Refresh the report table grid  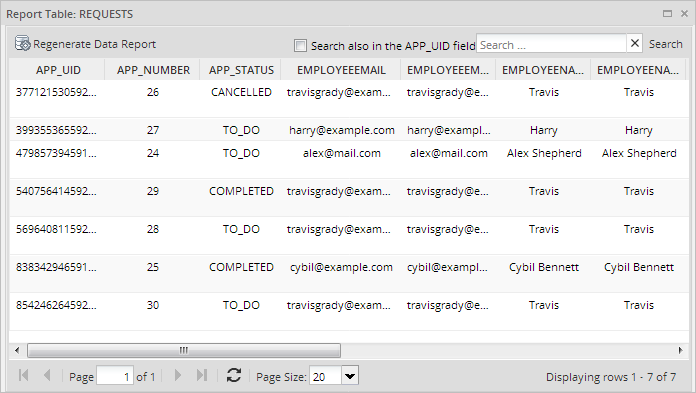pos(234,376)
